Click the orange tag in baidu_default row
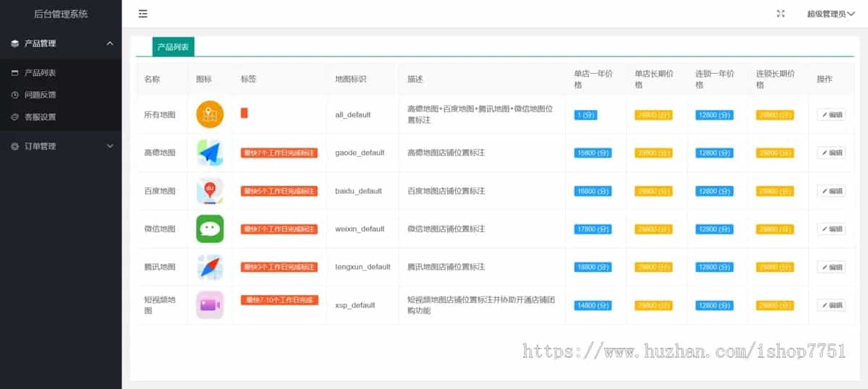 click(279, 191)
